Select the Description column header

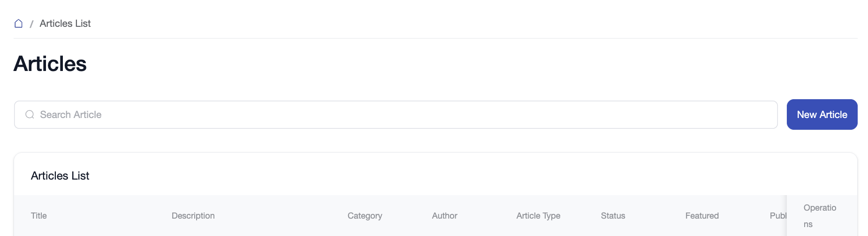[193, 216]
